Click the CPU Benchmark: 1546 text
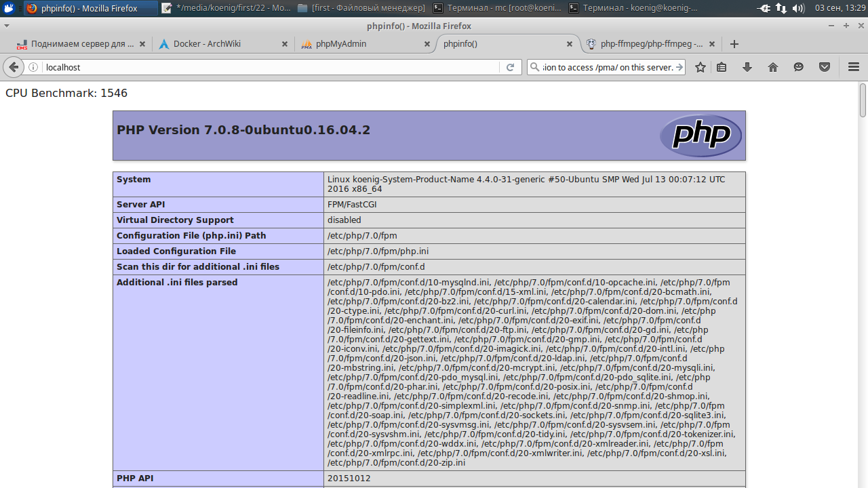 (x=66, y=93)
